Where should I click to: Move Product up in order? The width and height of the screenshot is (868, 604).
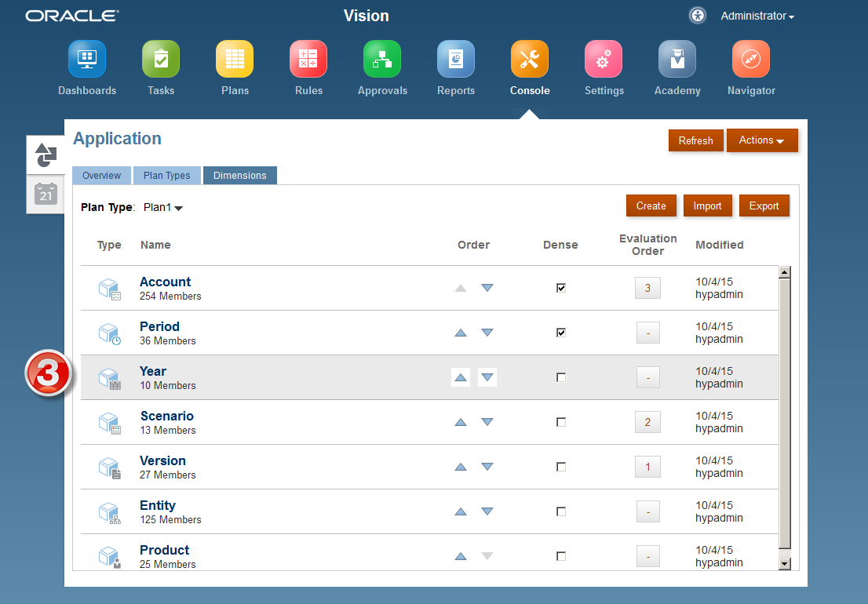click(461, 556)
